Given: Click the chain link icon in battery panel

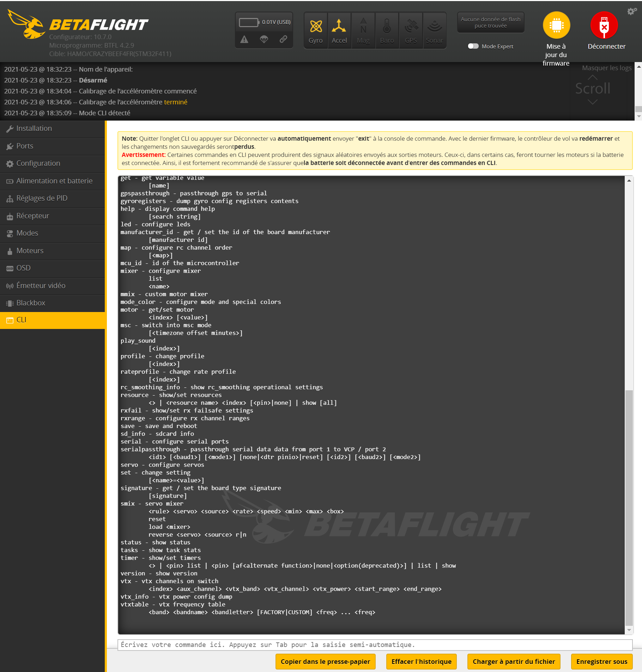Looking at the screenshot, I should 283,39.
